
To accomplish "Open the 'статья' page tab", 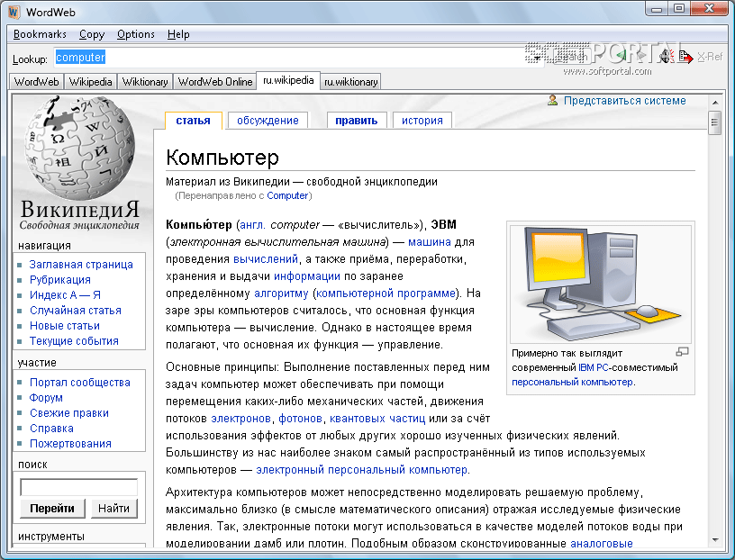I will [193, 121].
